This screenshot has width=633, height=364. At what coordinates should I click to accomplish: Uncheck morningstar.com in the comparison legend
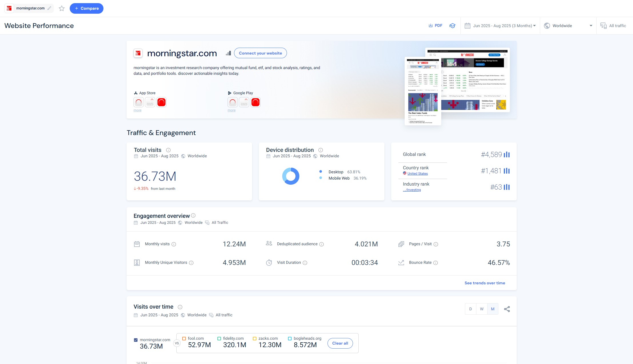tap(136, 339)
